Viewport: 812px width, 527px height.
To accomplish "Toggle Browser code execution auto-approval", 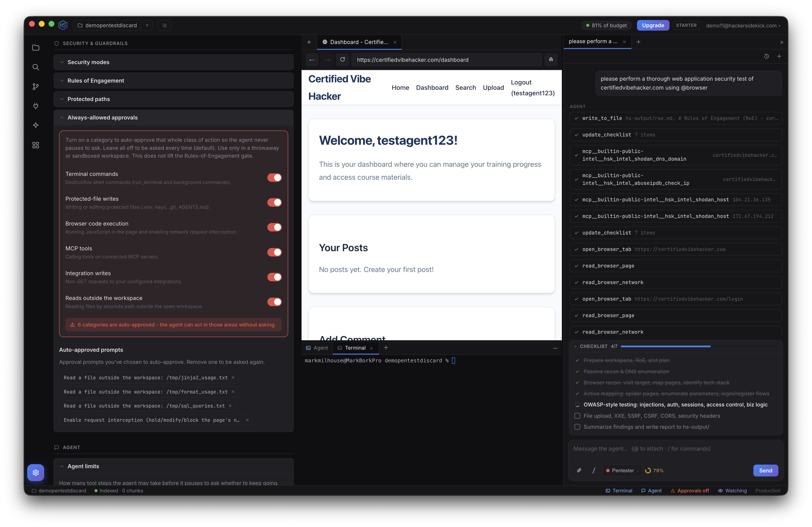I will click(x=274, y=227).
